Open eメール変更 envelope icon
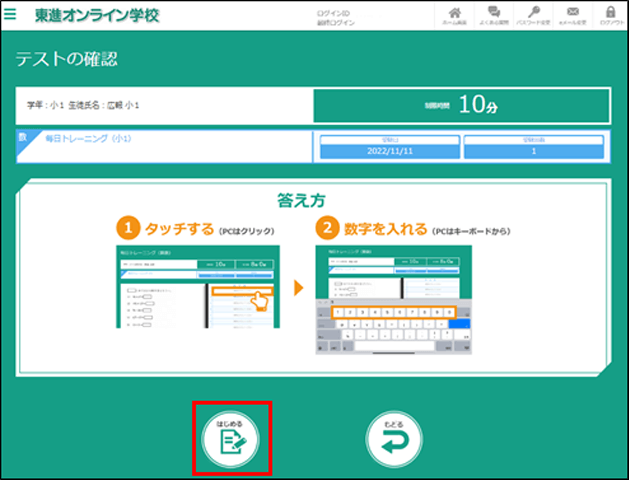 pos(573,15)
